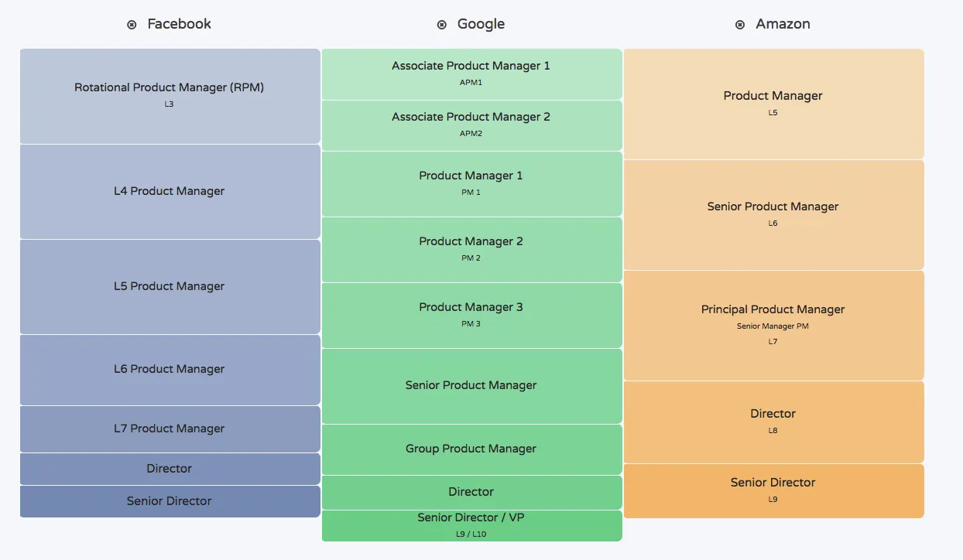Click the X icon beside Amazon
The image size is (963, 560).
pyautogui.click(x=740, y=25)
